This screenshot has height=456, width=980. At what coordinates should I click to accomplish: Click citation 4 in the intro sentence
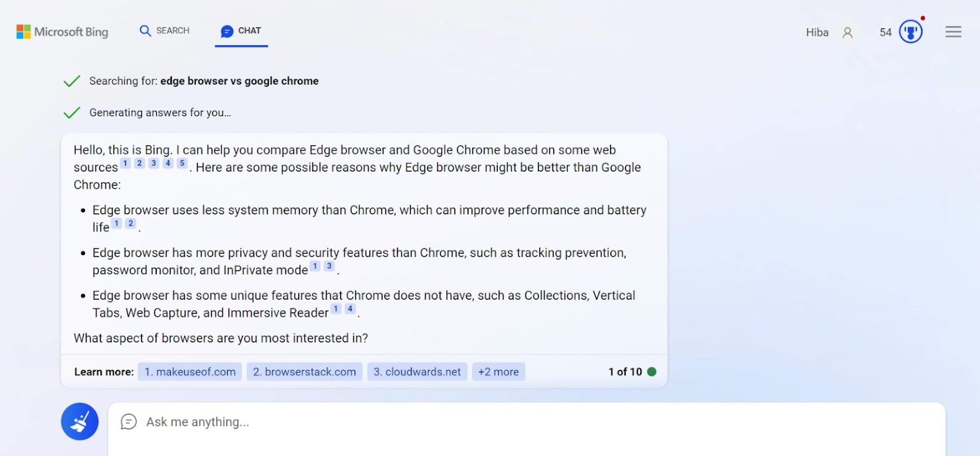(168, 163)
